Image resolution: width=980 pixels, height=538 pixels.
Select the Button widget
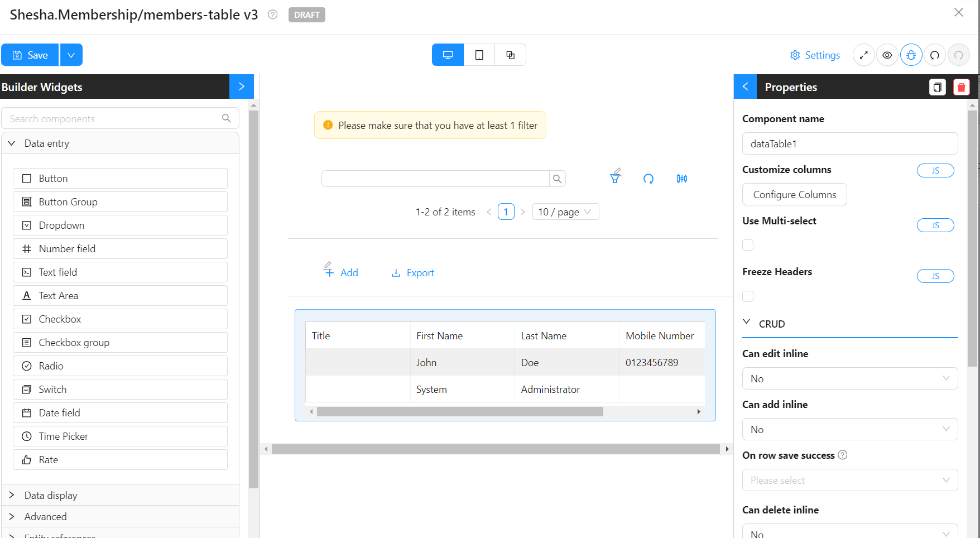pyautogui.click(x=120, y=179)
